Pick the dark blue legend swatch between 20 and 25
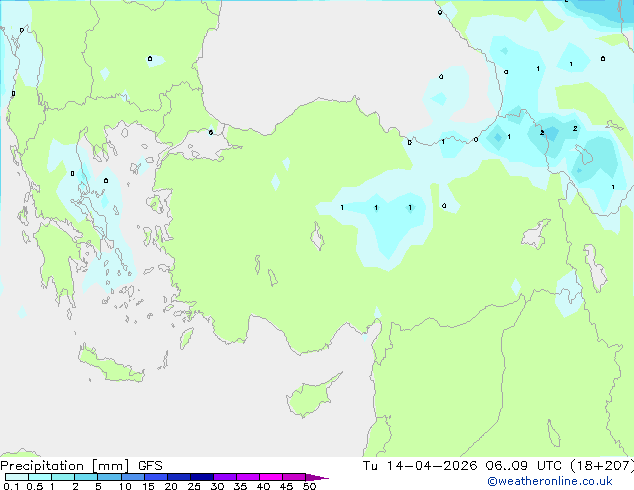This screenshot has width=634, height=490. point(178,477)
